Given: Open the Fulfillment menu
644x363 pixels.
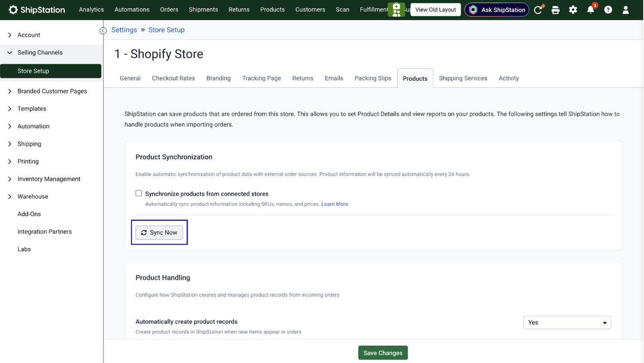Looking at the screenshot, I should [374, 9].
